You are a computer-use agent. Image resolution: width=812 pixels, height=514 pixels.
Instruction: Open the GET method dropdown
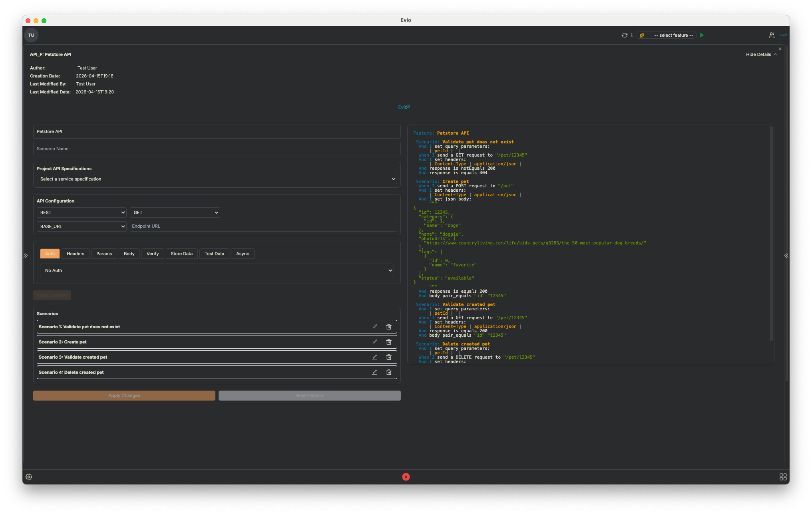pos(175,212)
